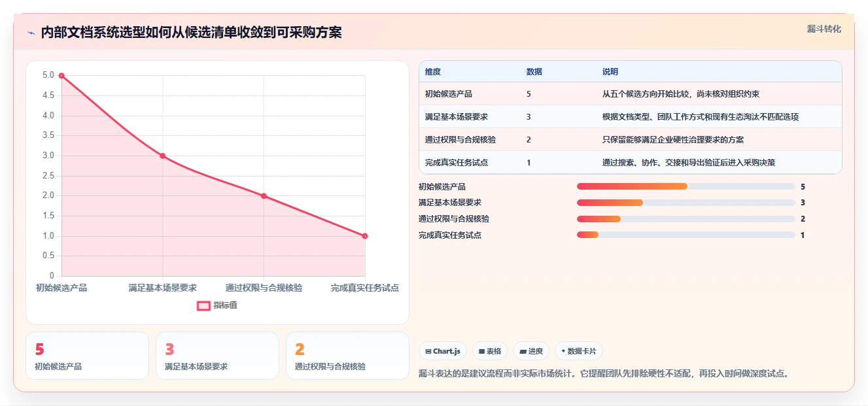The image size is (868, 406).
Task: Toggle the 指标值 legend swatch
Action: 203,305
